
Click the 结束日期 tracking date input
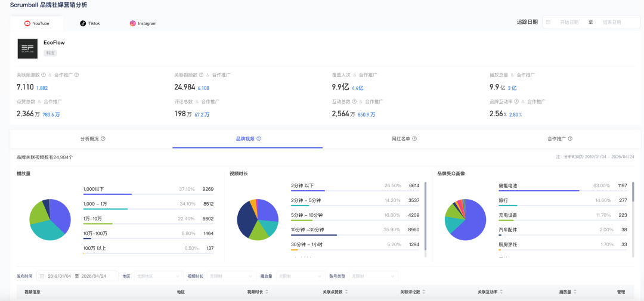(612, 22)
